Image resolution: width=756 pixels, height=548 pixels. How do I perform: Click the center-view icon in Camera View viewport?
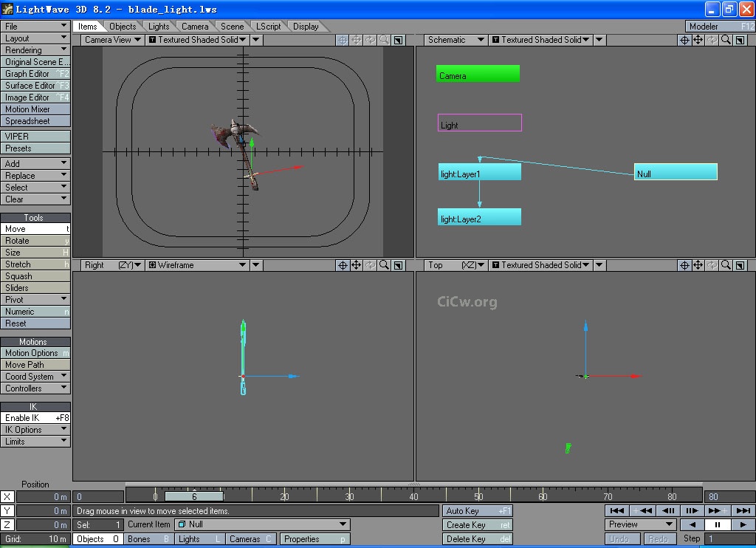coord(343,40)
